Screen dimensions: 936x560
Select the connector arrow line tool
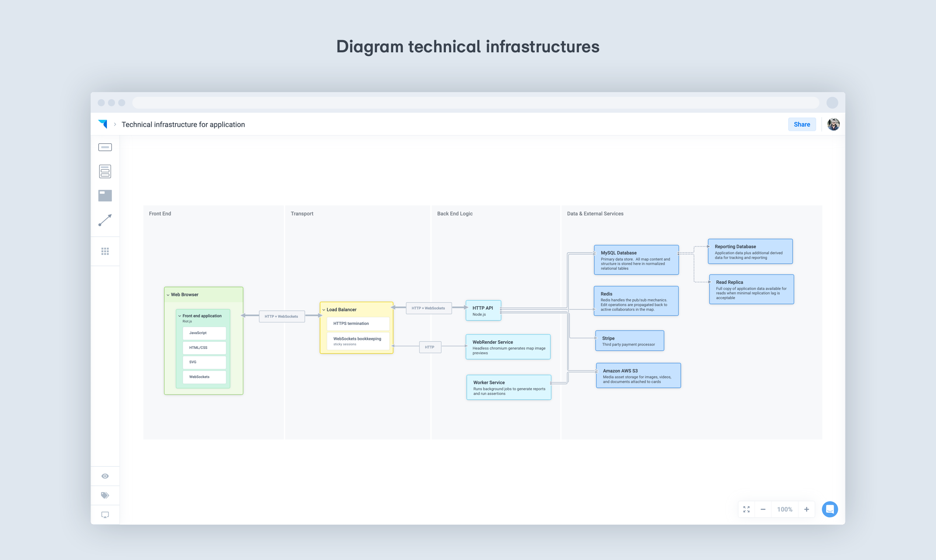click(x=105, y=220)
